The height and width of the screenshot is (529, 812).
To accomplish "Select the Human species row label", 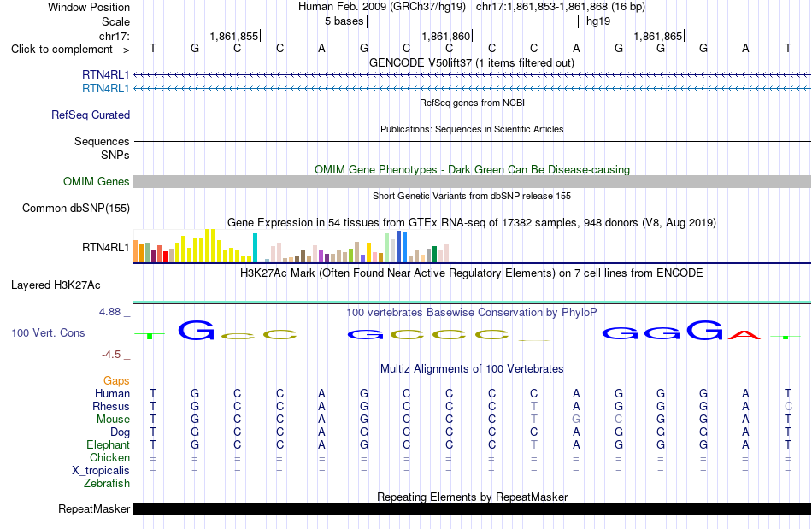I will point(112,393).
